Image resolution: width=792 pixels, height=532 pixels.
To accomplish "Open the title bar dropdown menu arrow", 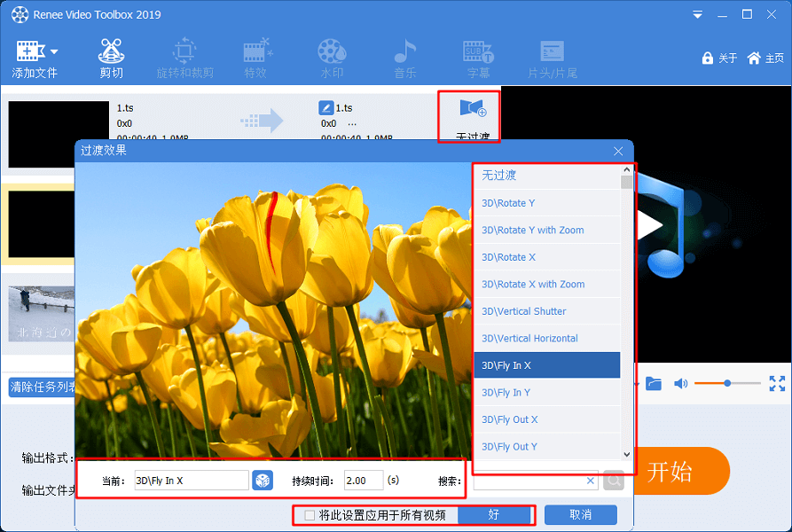I will pyautogui.click(x=696, y=15).
